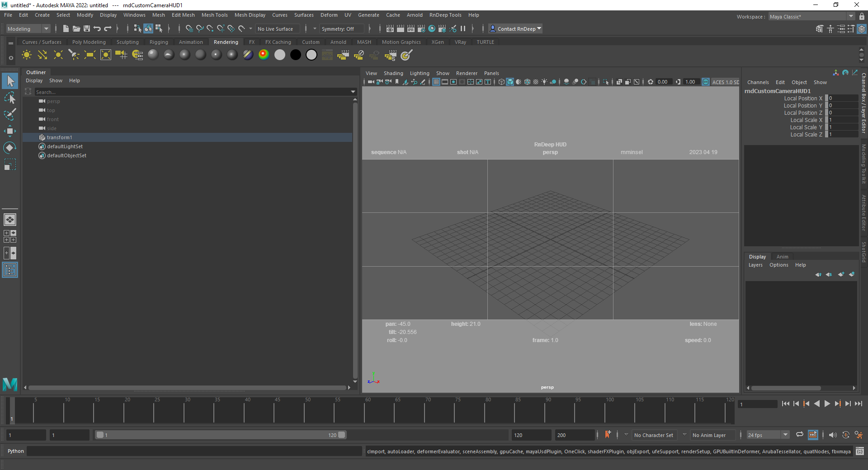Select the Paint Selection tool

pos(9,114)
